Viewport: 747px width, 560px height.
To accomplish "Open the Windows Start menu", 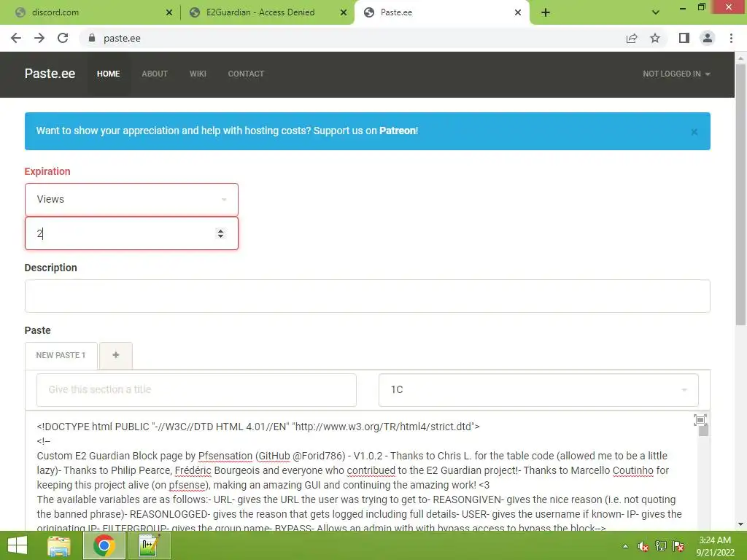I will click(x=18, y=545).
